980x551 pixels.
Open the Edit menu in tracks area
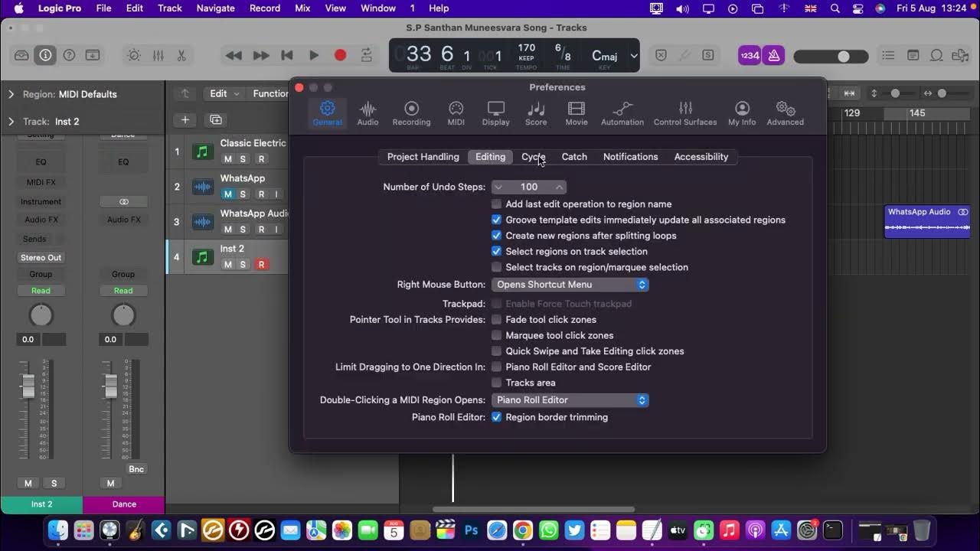[225, 93]
